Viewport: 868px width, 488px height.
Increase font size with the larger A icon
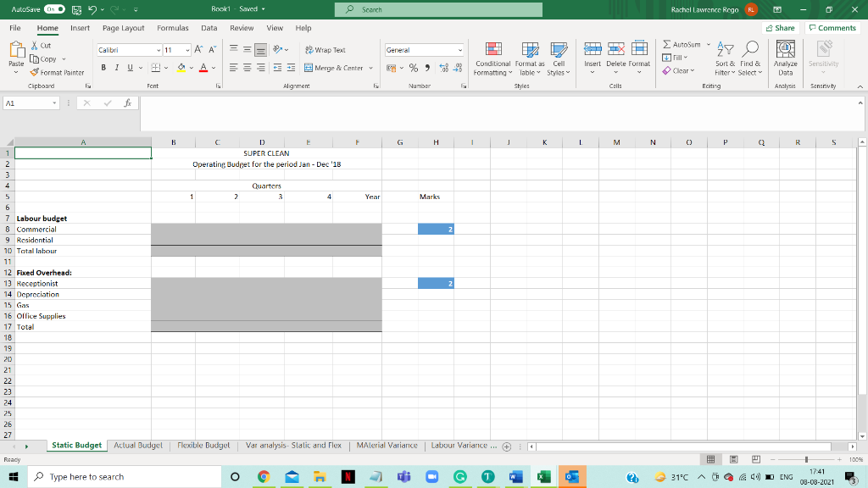[x=198, y=50]
